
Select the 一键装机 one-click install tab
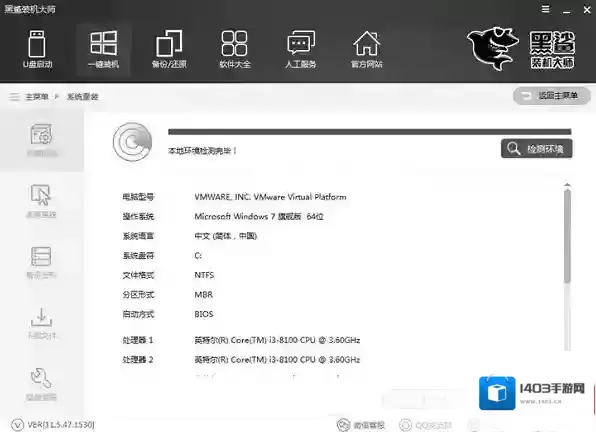click(x=103, y=49)
